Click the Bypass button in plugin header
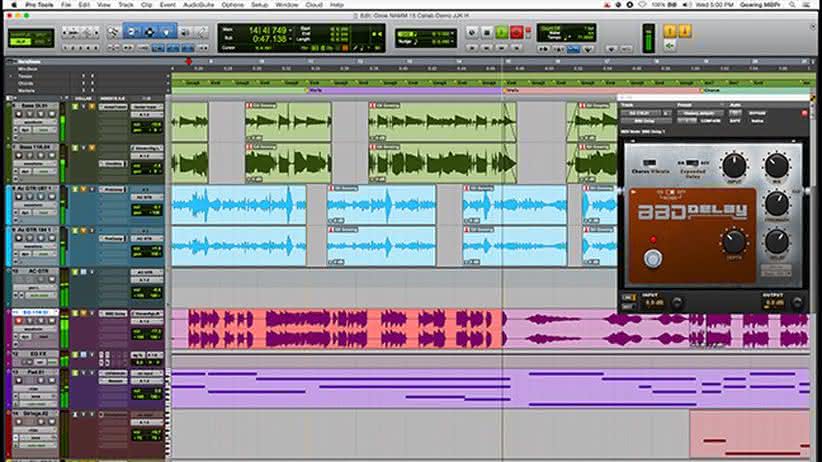This screenshot has width=822, height=462. tap(757, 113)
